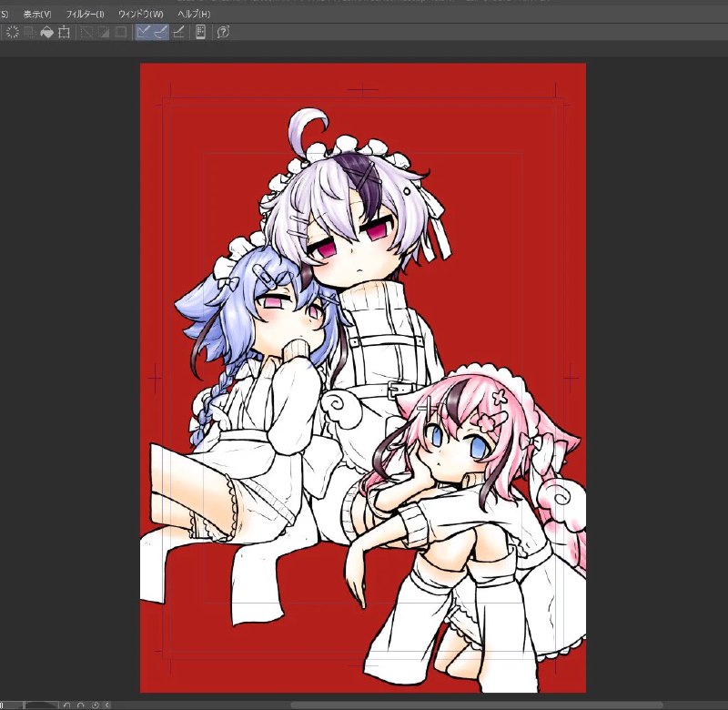Click the Deselect icon in command bar
The width and height of the screenshot is (728, 710).
click(x=86, y=32)
